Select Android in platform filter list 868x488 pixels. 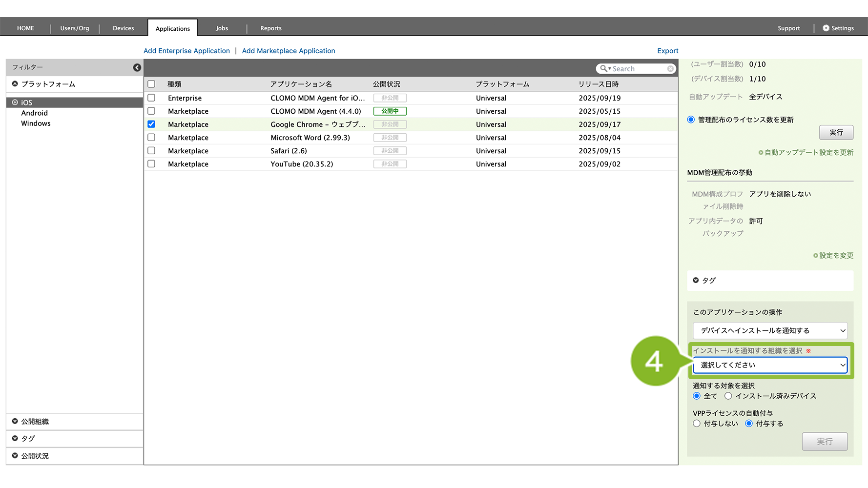click(x=35, y=113)
